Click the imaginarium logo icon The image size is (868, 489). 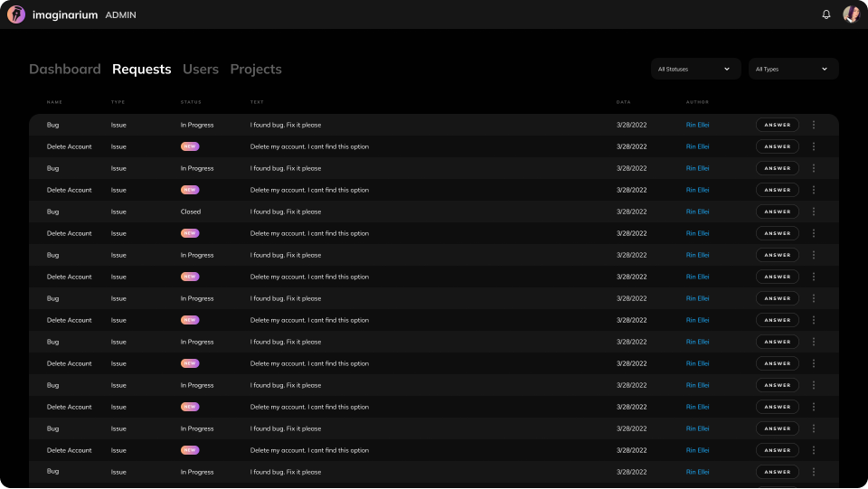coord(16,14)
